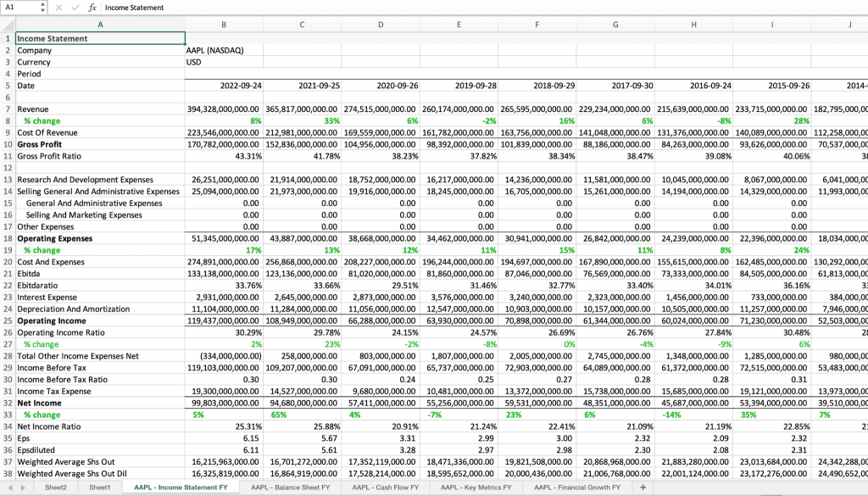
Task: Select column B header
Action: (x=224, y=25)
